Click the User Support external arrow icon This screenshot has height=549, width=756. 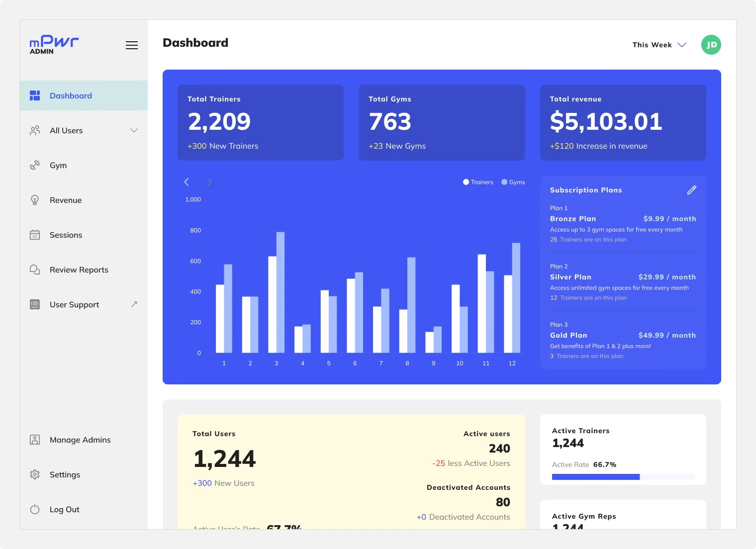134,304
